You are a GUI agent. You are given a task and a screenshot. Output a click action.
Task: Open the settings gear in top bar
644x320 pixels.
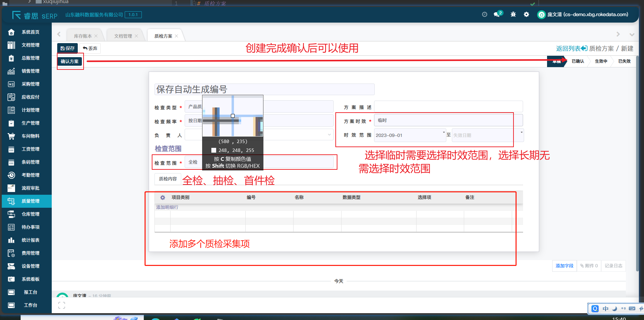point(526,14)
